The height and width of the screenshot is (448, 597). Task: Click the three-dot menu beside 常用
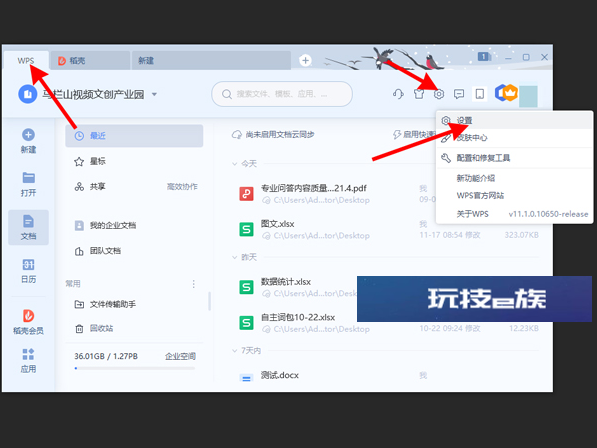click(194, 284)
